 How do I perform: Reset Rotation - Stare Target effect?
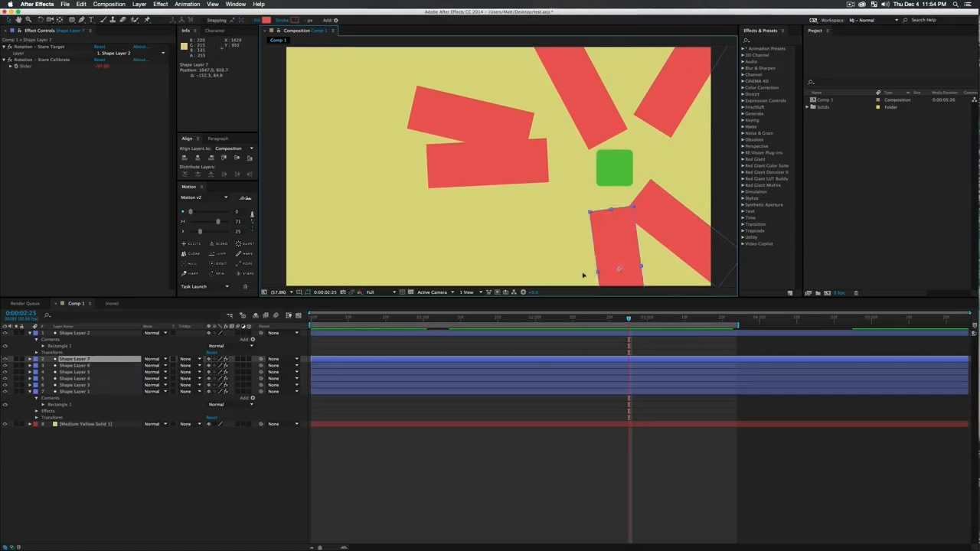click(100, 47)
